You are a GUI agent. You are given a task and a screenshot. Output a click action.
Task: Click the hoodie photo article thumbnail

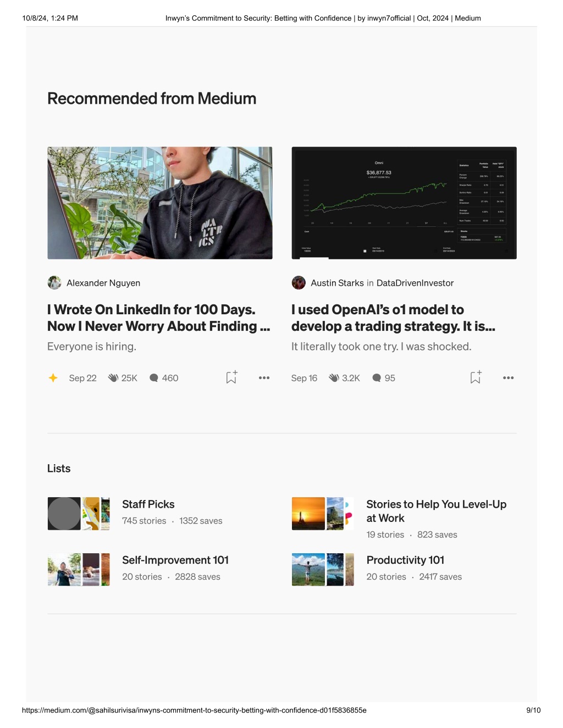tap(160, 203)
